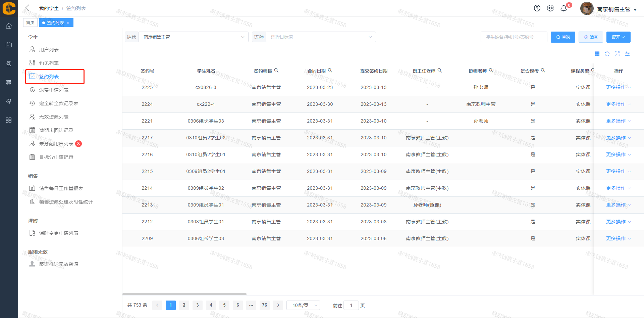Go back using the top-left arrow
Viewport: 644px width, 318px height.
28,8
